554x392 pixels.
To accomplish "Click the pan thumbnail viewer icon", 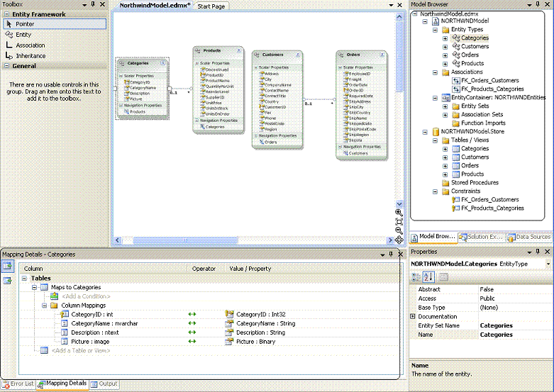I will (x=399, y=240).
